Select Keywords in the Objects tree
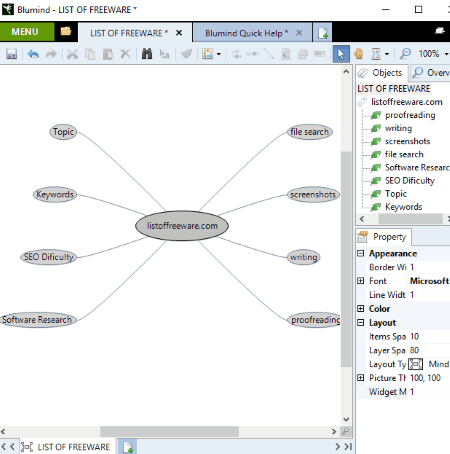This screenshot has width=450, height=454. click(x=403, y=207)
